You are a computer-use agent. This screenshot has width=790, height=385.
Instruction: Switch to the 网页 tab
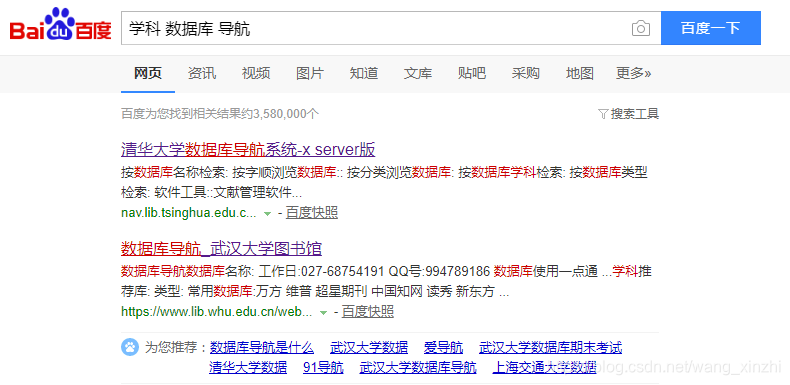coord(148,74)
